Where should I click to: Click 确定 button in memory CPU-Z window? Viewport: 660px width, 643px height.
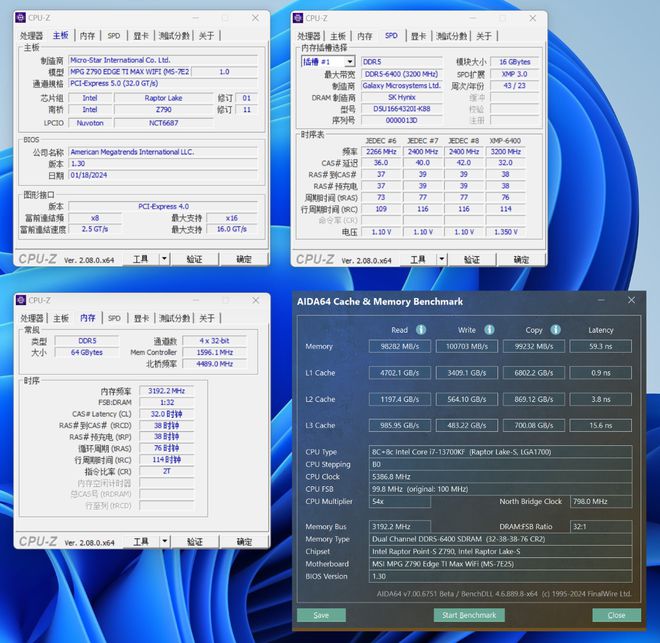244,541
